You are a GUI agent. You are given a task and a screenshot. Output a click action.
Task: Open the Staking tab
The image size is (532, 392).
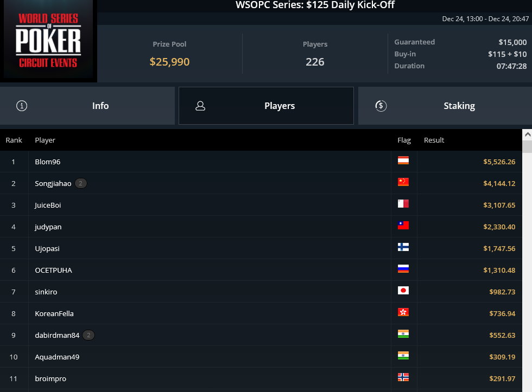point(445,106)
